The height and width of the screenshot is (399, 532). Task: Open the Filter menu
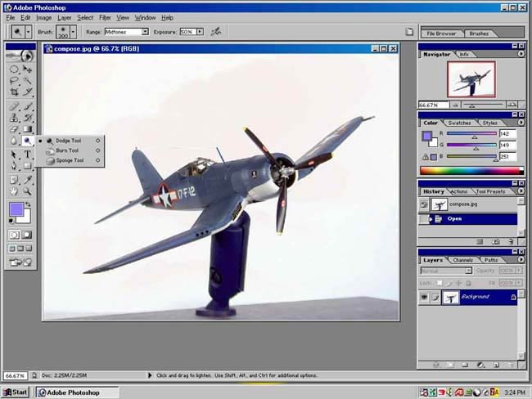(x=105, y=17)
